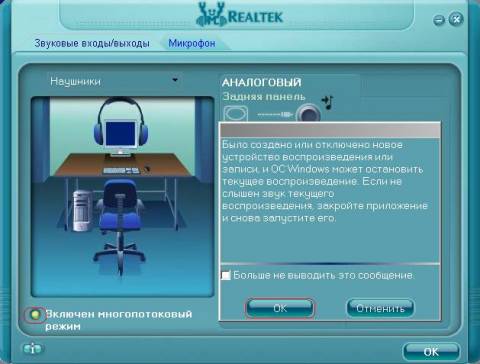The image size is (480, 364).
Task: Confirm the message dialog with OK
Action: click(x=280, y=308)
